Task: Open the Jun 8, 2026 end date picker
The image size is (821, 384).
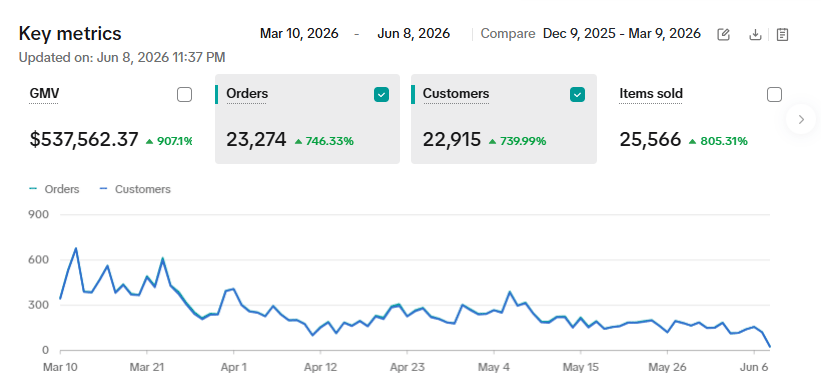Action: (414, 34)
